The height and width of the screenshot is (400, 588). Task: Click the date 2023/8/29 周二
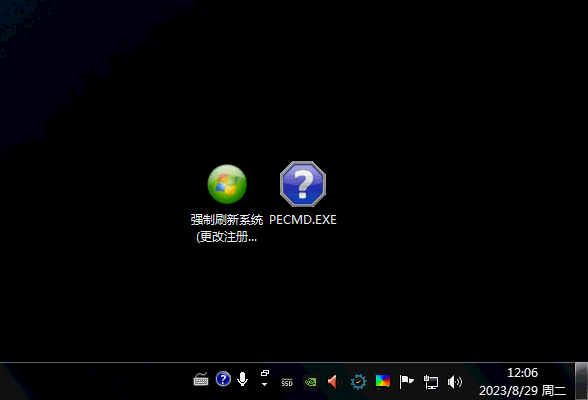pos(522,391)
